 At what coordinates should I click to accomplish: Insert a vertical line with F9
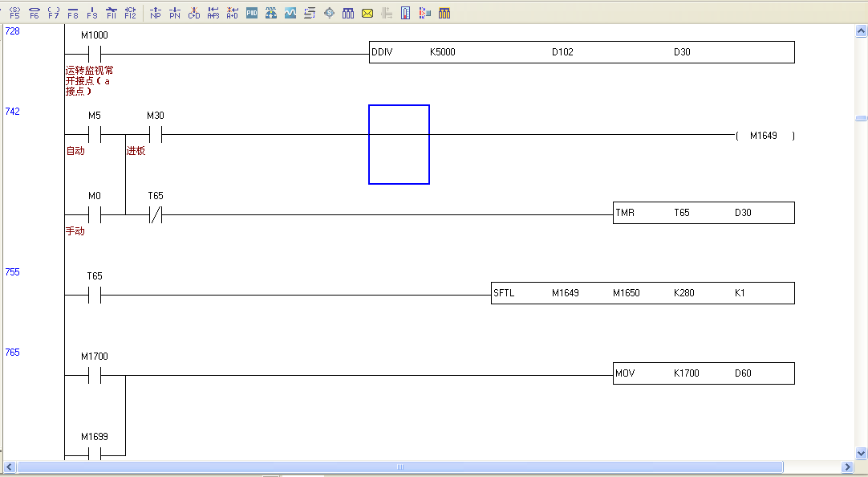91,13
